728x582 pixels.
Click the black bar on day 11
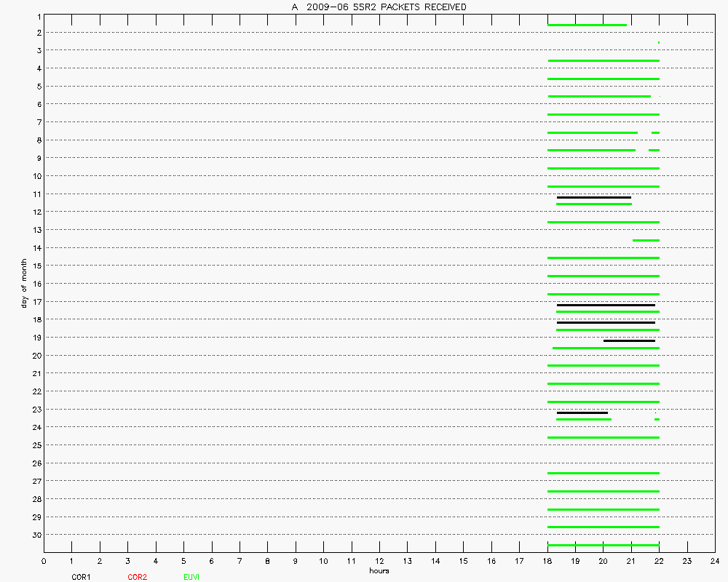593,198
